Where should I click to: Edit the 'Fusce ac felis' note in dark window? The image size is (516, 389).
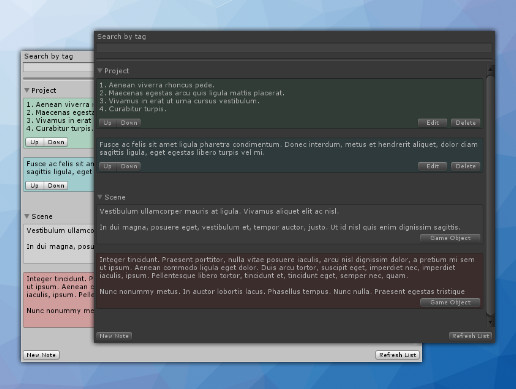[x=432, y=166]
